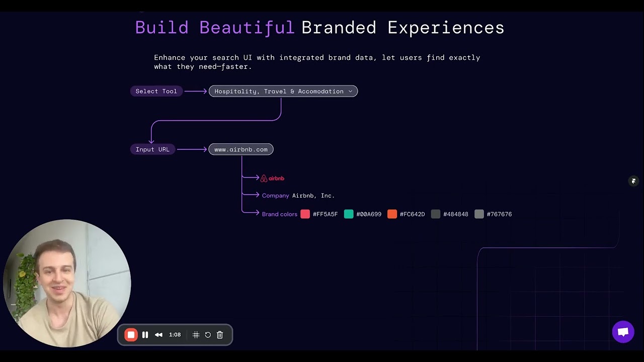Click the #00A699 hex code text
This screenshot has width=644, height=362.
(369, 214)
